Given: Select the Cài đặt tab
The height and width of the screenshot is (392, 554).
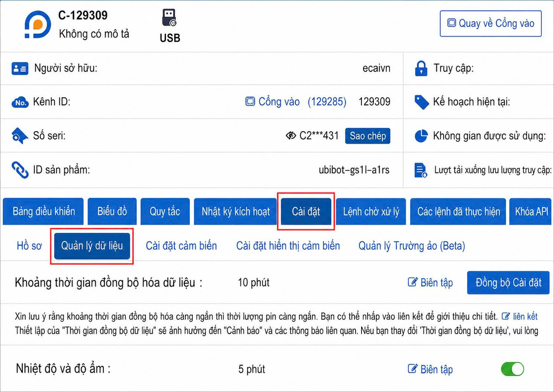Looking at the screenshot, I should click(306, 211).
